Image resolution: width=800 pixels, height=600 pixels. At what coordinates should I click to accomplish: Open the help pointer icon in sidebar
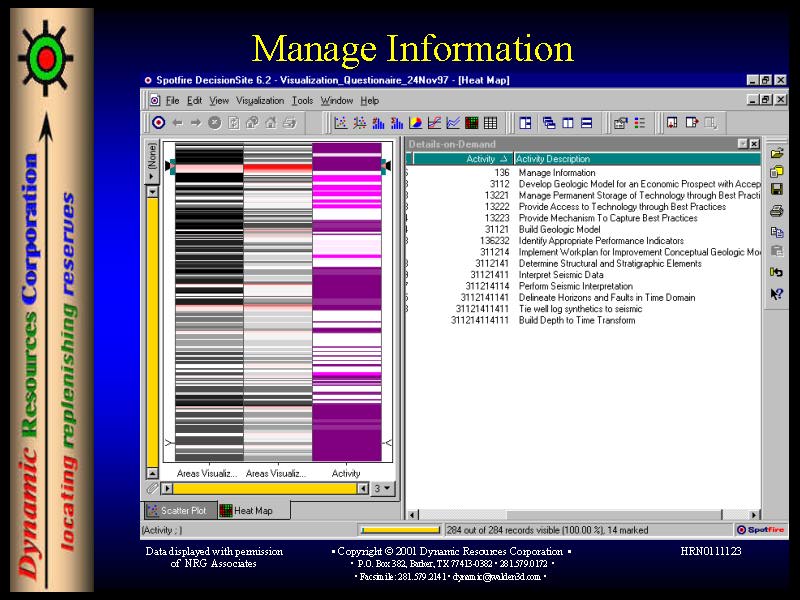[x=776, y=294]
